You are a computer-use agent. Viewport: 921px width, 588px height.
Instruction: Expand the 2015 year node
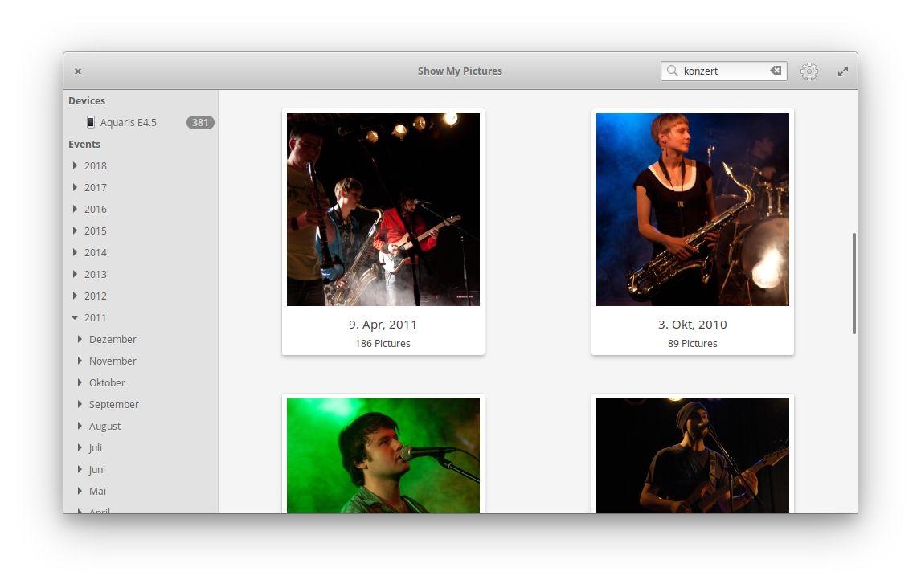75,231
